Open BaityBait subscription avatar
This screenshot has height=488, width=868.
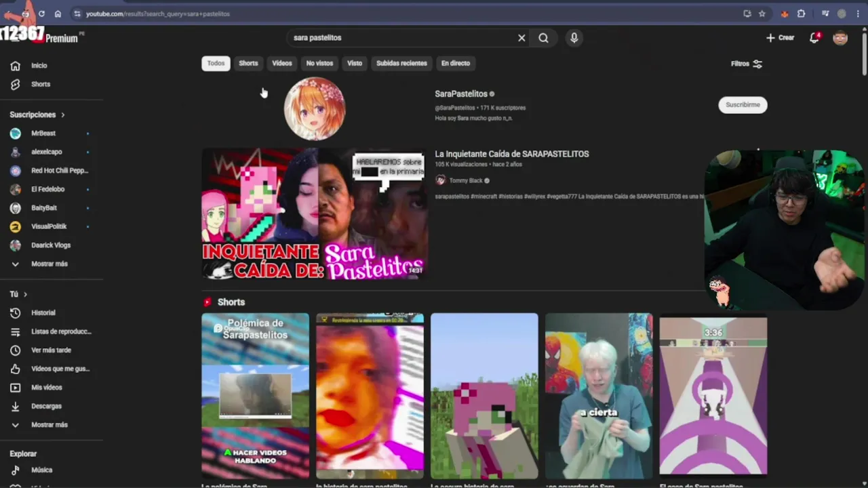[x=15, y=208]
